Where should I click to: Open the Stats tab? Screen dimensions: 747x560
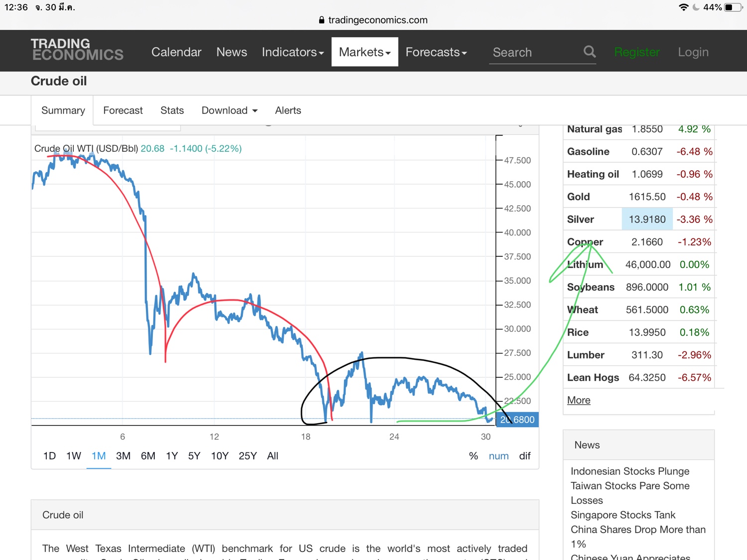[172, 111]
